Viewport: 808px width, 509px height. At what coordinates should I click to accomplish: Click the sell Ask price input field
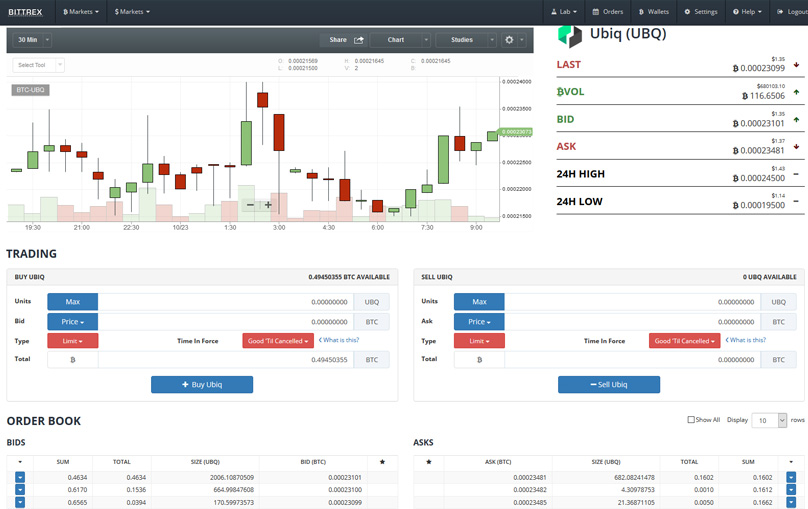[x=632, y=321]
